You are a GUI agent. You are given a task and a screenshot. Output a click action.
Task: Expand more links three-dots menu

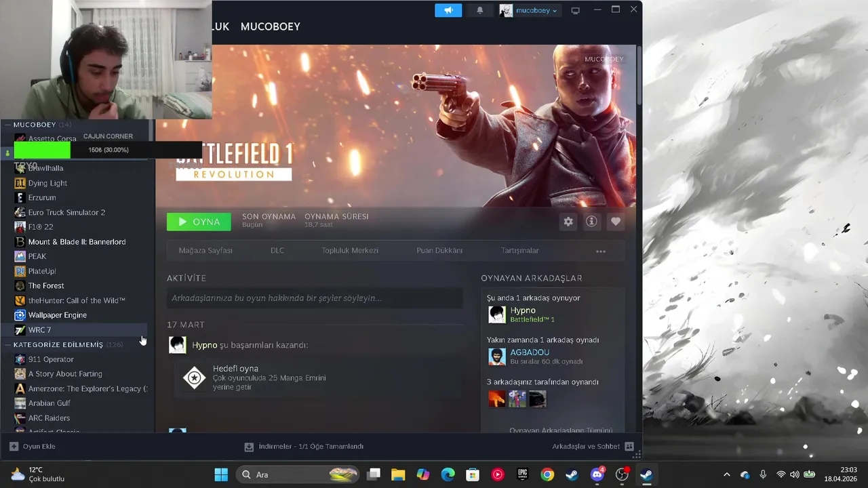601,251
